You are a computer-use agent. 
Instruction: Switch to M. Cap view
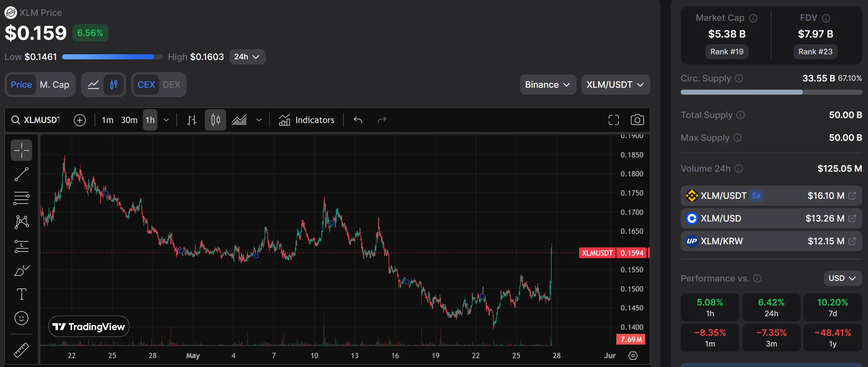tap(55, 85)
